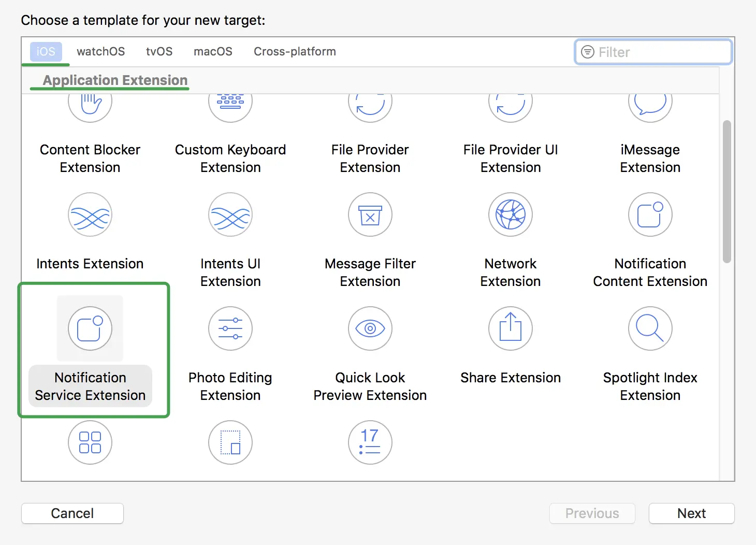
Task: Choose the Notification Content Extension icon
Action: click(650, 214)
